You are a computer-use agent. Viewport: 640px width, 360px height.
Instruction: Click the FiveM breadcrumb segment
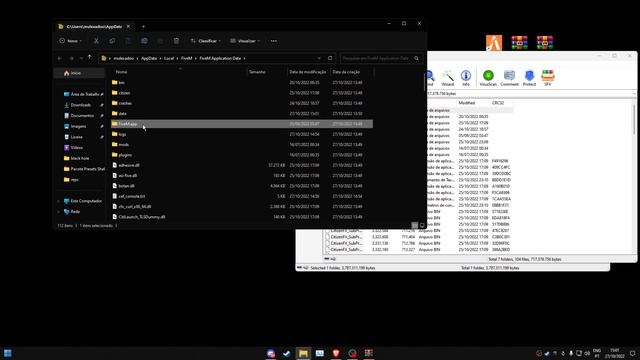187,58
